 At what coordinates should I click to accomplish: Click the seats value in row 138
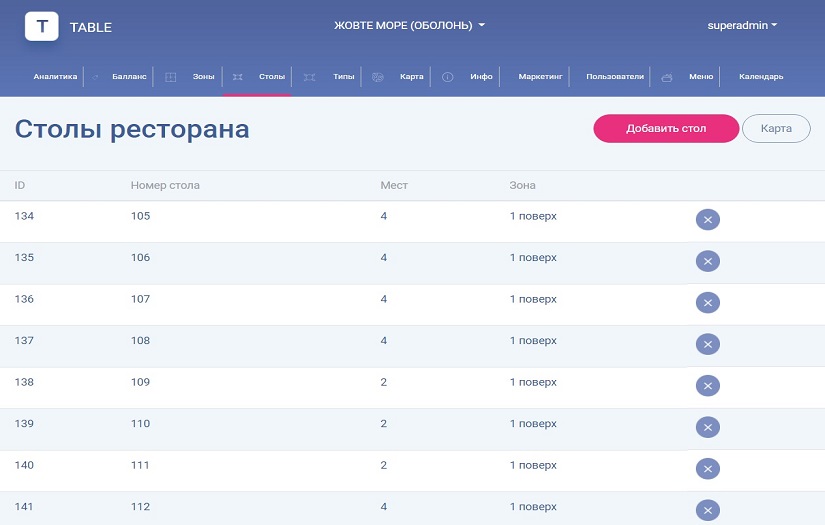click(x=384, y=382)
